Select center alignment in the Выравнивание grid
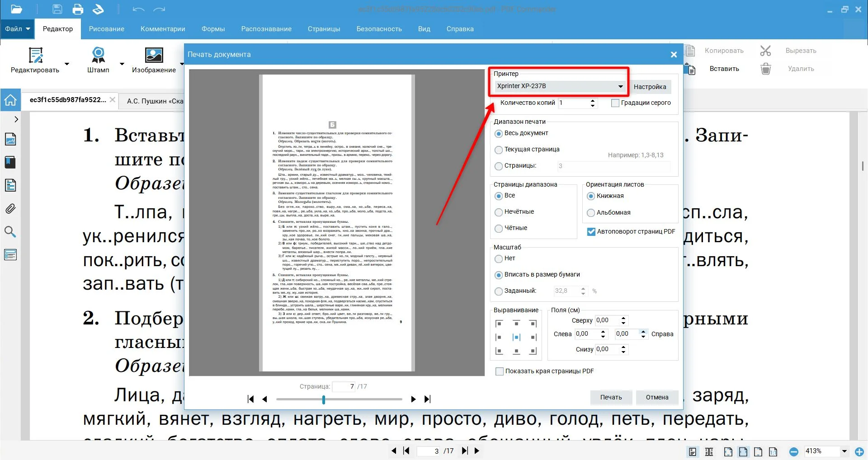Screen dimensions: 868x460 [x=516, y=337]
